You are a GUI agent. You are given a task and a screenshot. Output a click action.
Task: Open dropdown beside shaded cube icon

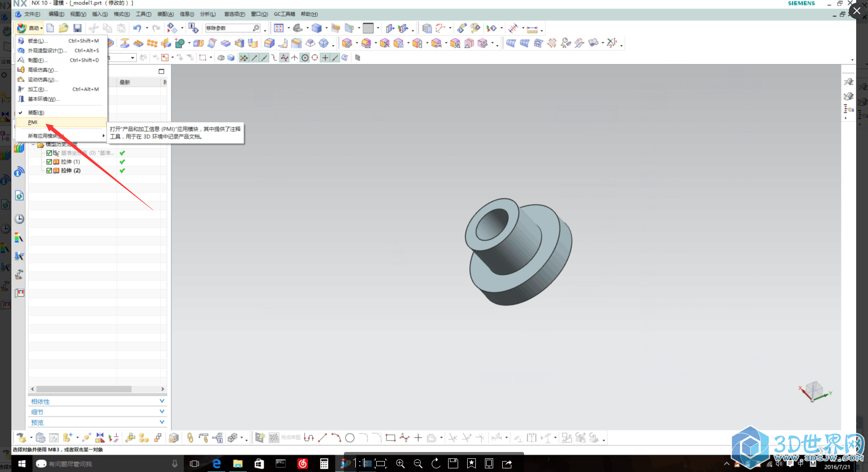(x=326, y=28)
